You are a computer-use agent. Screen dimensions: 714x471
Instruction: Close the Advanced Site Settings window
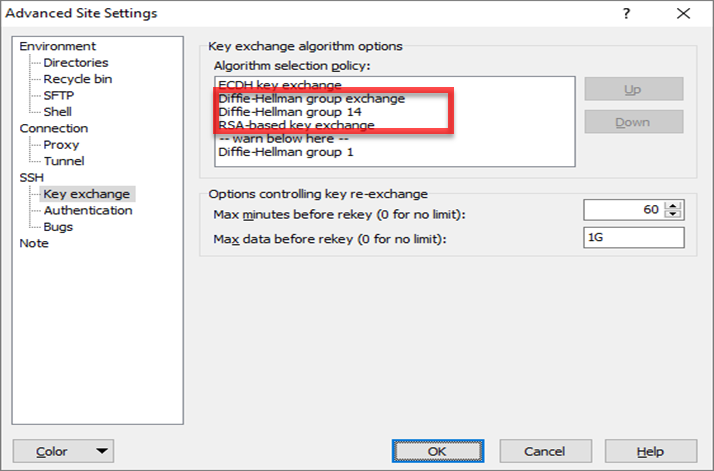click(683, 14)
